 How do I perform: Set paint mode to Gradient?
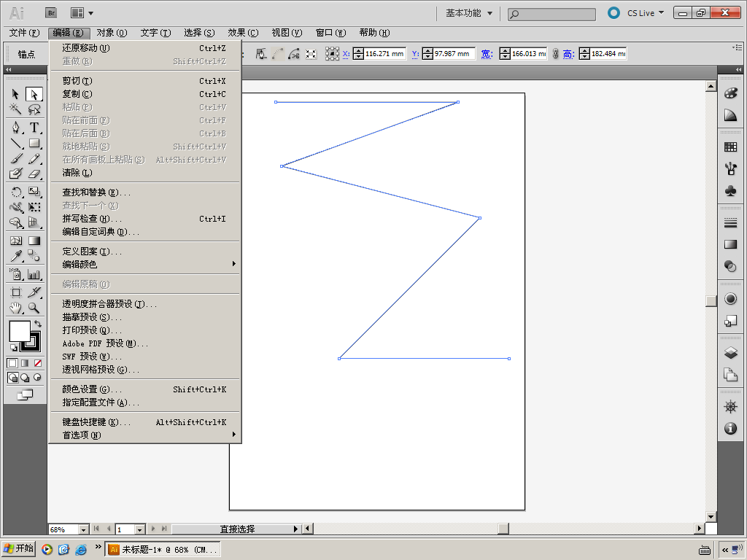pyautogui.click(x=25, y=363)
